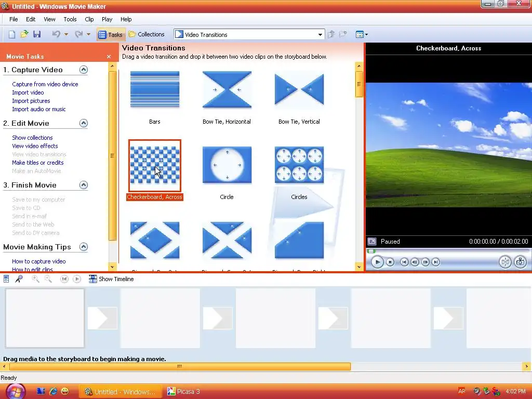This screenshot has width=532, height=399.
Task: Toggle the Collections pane button
Action: pos(147,34)
